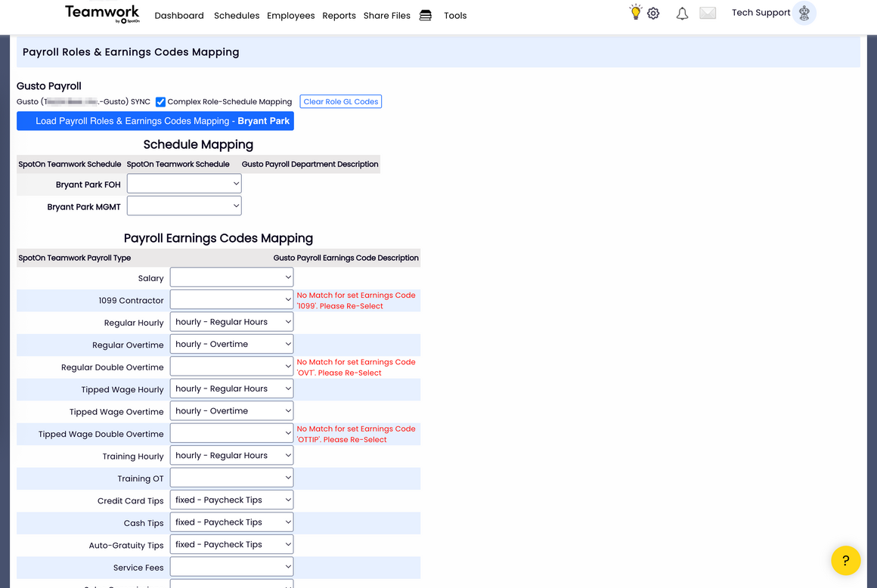
Task: Open the Training OT dropdown
Action: (231, 478)
